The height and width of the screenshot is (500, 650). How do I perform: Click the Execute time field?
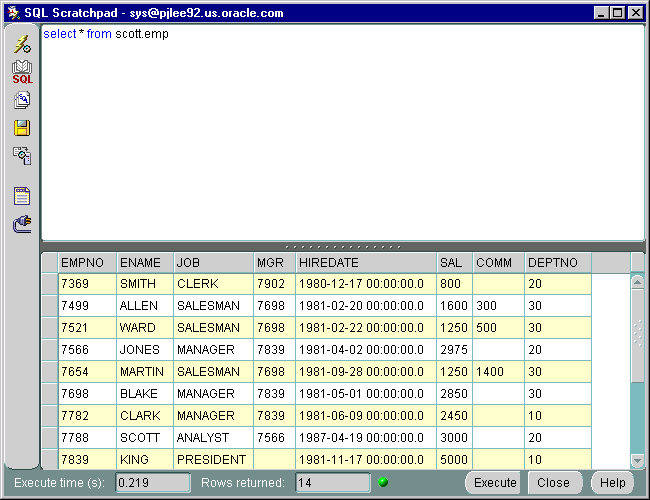(x=153, y=483)
